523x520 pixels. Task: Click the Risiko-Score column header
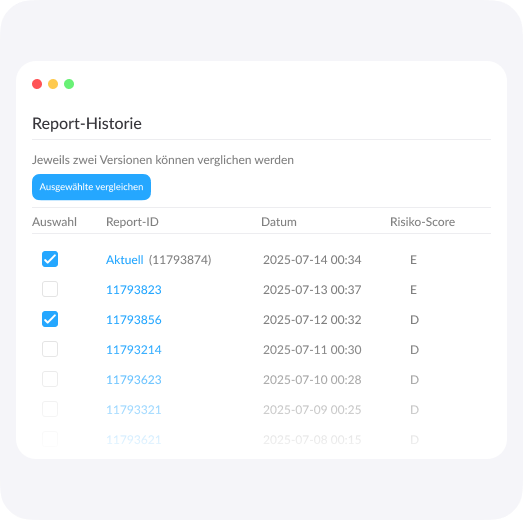click(x=422, y=222)
